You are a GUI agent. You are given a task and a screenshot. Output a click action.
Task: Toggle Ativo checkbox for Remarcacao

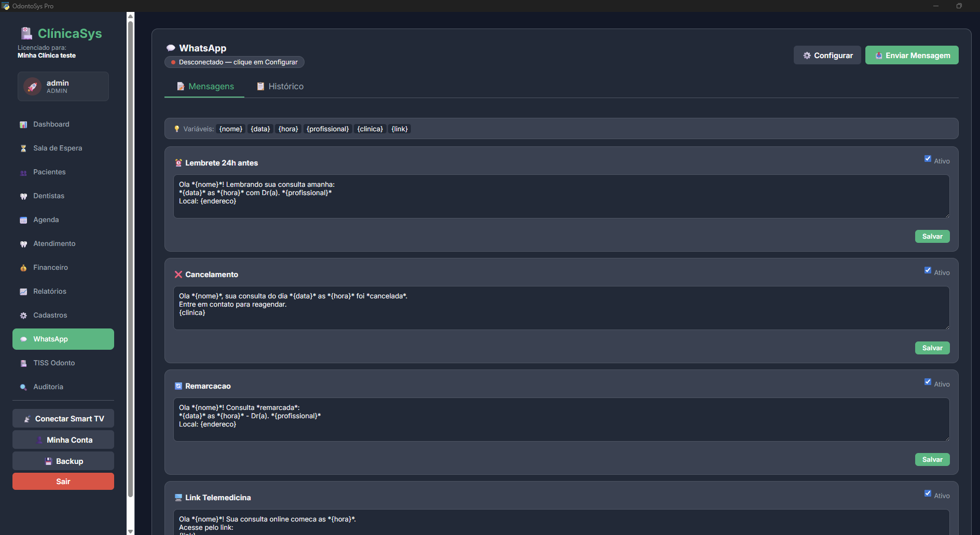pyautogui.click(x=928, y=382)
